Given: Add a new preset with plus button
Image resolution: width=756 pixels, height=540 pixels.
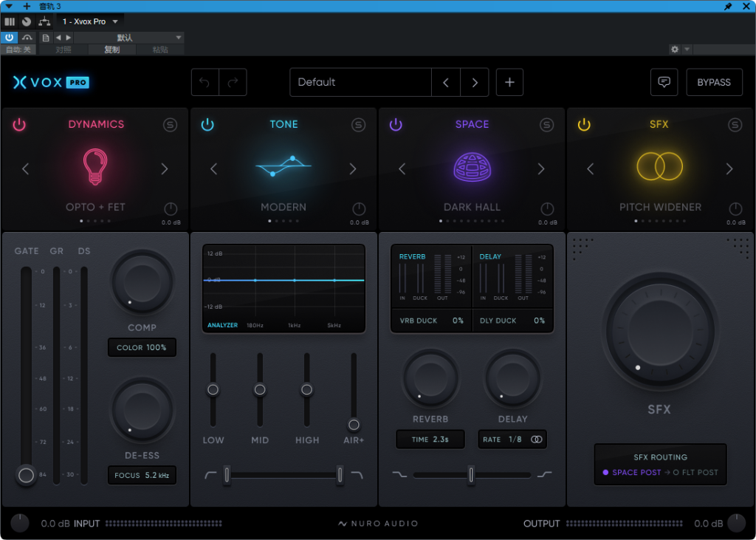Looking at the screenshot, I should 509,82.
